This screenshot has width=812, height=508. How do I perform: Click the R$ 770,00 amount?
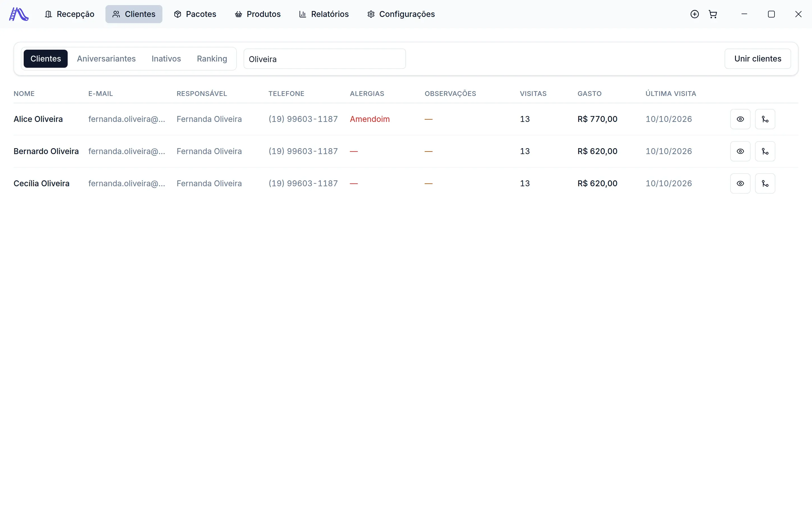(597, 119)
